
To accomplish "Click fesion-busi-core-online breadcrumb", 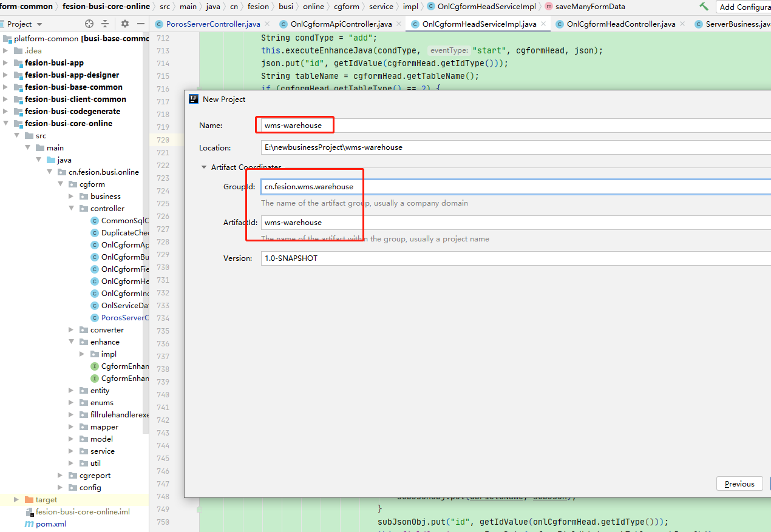I will [x=106, y=6].
